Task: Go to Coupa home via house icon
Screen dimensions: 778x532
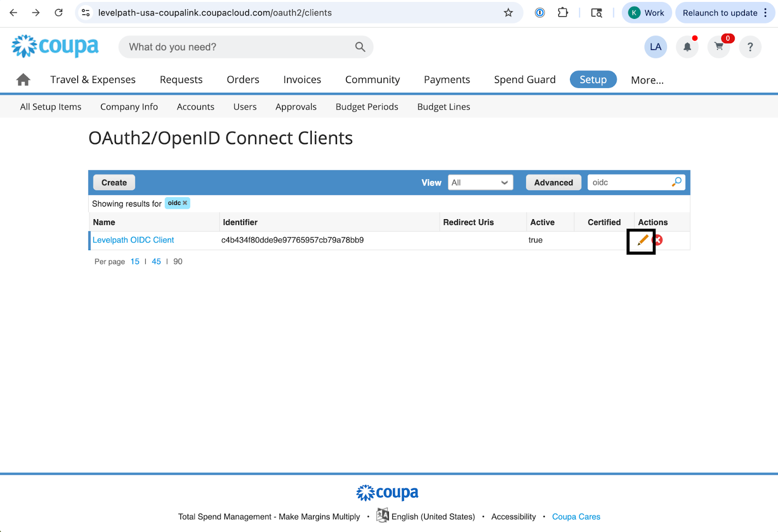Action: click(x=23, y=80)
